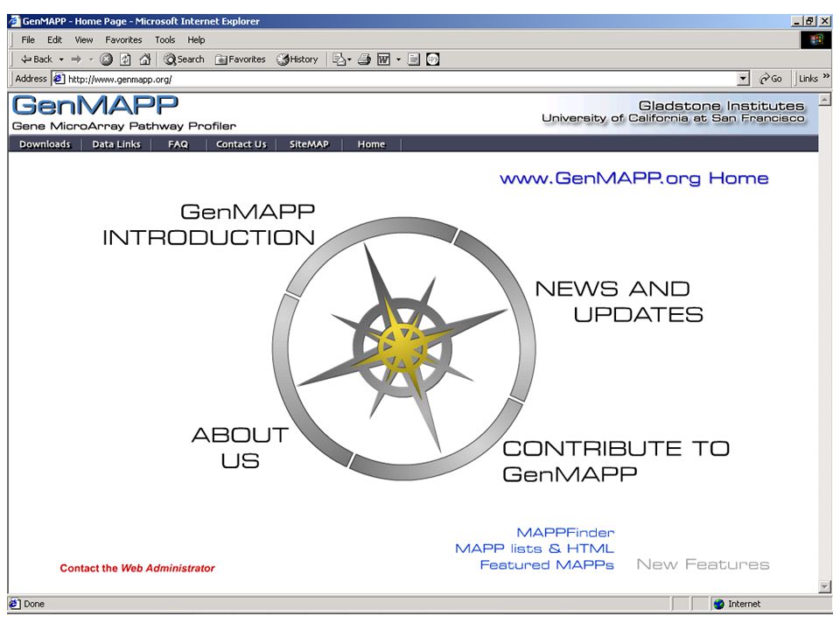The height and width of the screenshot is (630, 840).
Task: Open the History toolbar button
Action: (x=297, y=59)
